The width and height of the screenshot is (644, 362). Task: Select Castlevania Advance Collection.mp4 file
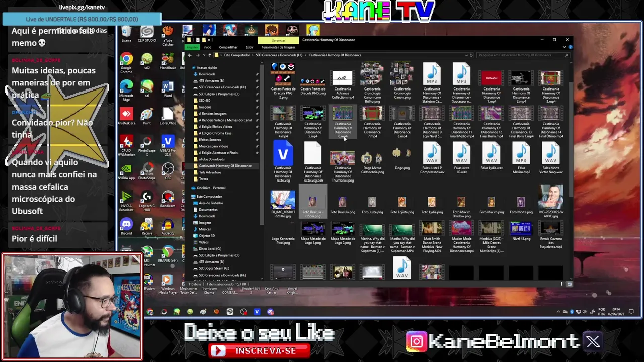point(343,85)
